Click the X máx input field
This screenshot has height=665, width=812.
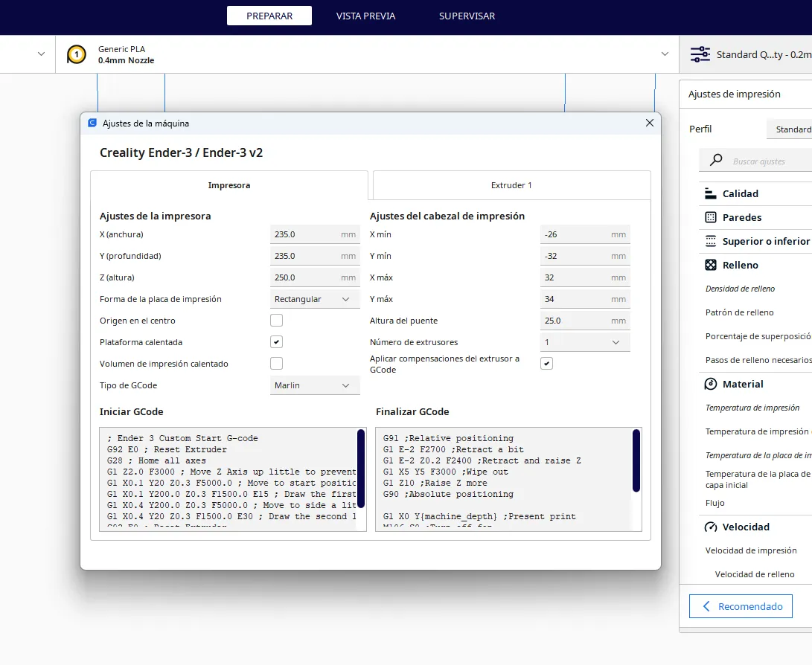(x=585, y=277)
